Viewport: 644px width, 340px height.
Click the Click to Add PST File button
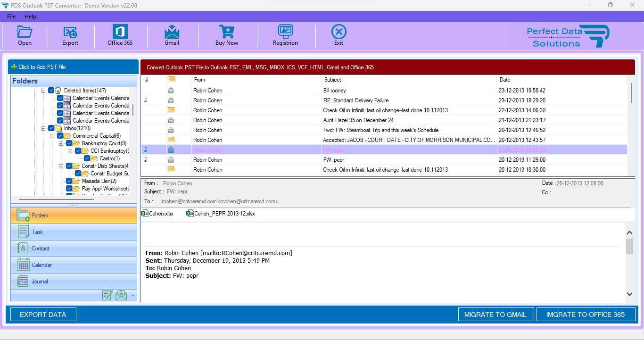click(73, 67)
